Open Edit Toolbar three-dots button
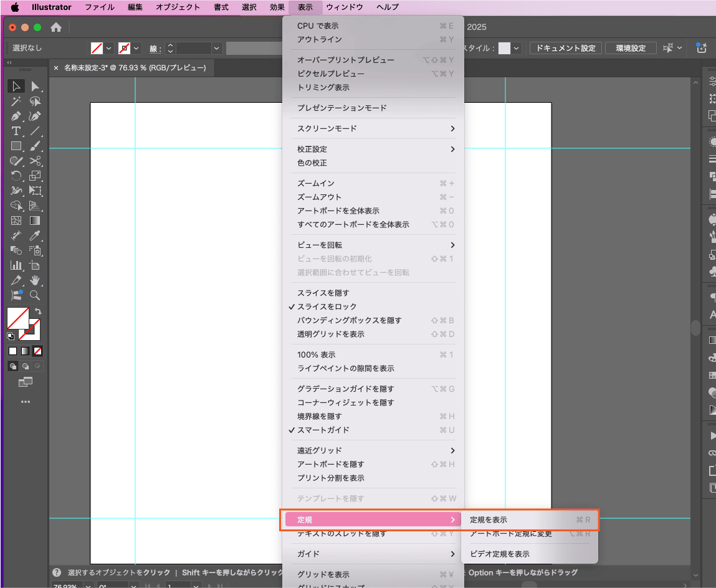716x588 pixels. (x=26, y=402)
